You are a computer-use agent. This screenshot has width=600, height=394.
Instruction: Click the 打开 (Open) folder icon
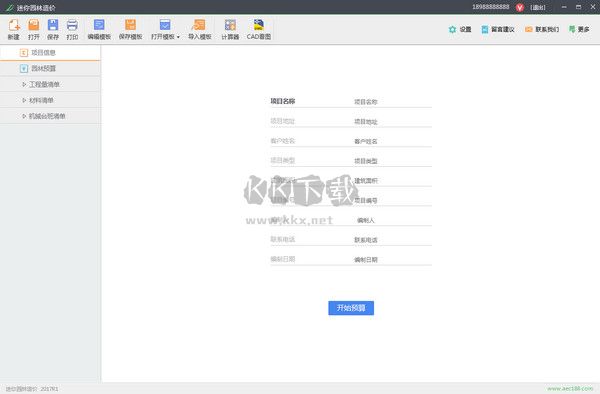[x=34, y=25]
